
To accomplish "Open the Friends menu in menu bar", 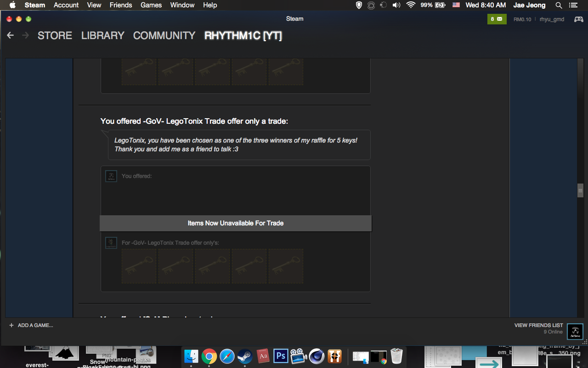I will click(121, 5).
